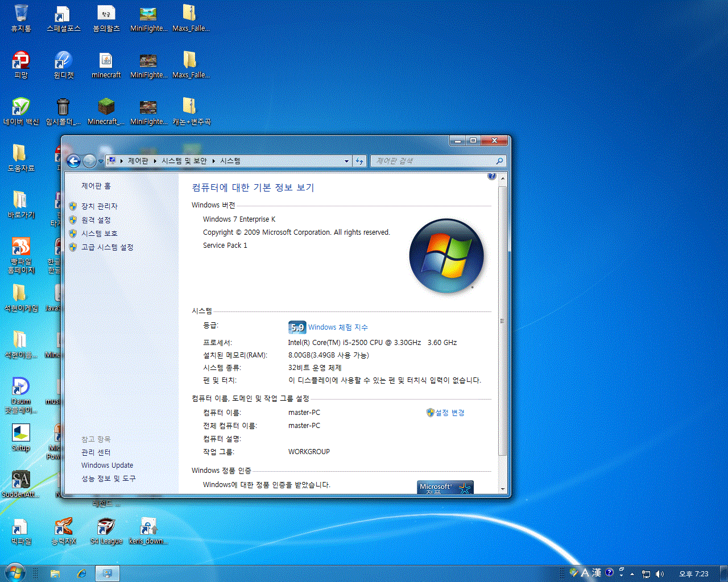Click the 漢 hanja conversion button
728x582 pixels.
(597, 573)
